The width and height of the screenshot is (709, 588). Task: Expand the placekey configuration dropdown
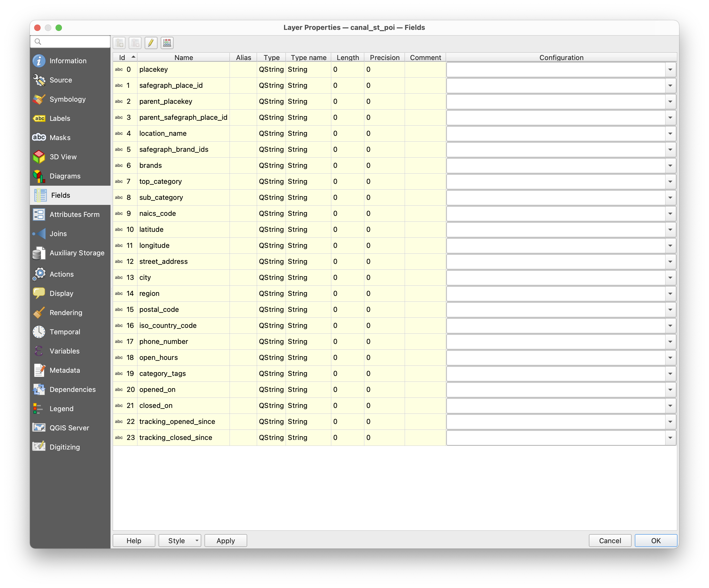click(x=670, y=70)
